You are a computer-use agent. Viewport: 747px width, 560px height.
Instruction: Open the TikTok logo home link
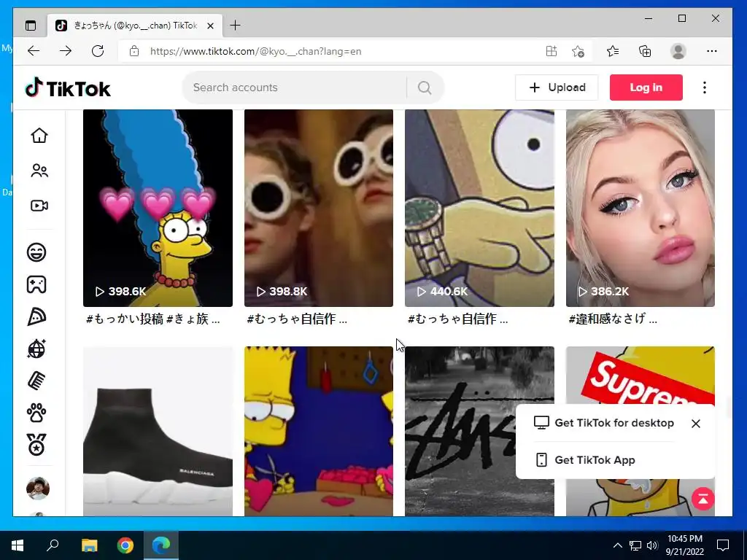[x=68, y=88]
